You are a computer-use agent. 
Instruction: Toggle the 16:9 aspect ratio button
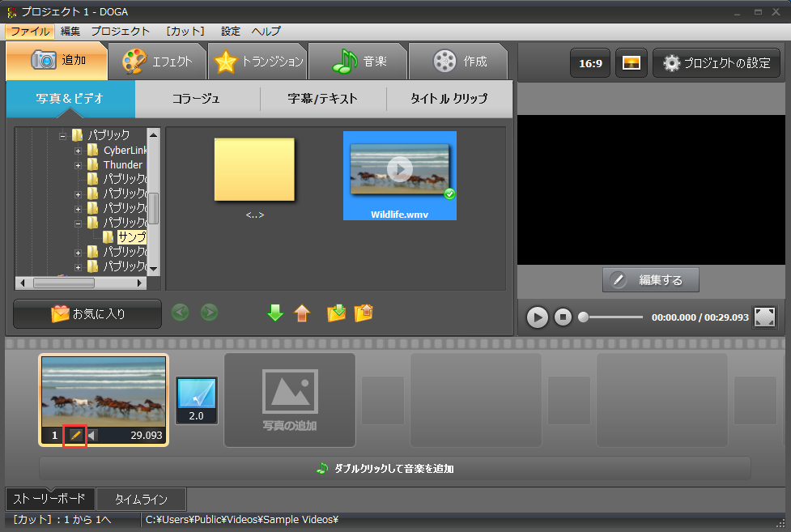589,62
